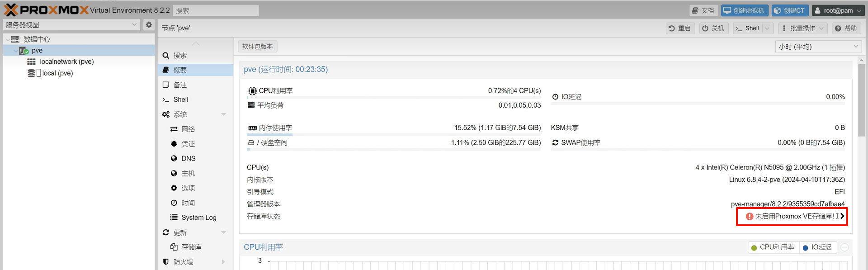
Task: Click the Proxmox logo
Action: point(46,10)
